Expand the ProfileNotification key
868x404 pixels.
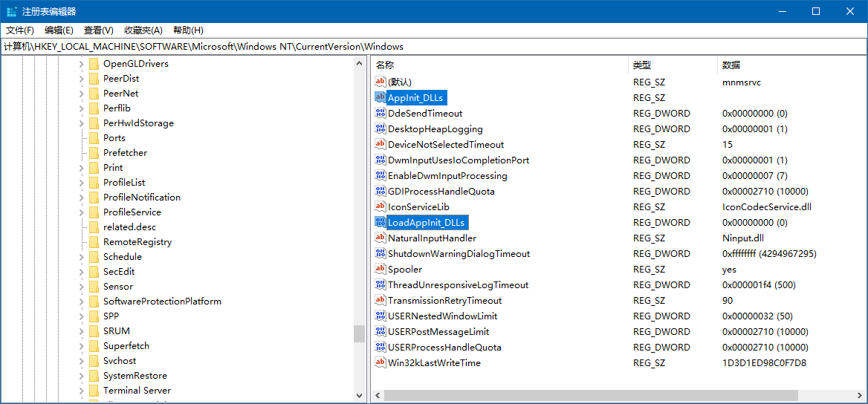[x=82, y=197]
